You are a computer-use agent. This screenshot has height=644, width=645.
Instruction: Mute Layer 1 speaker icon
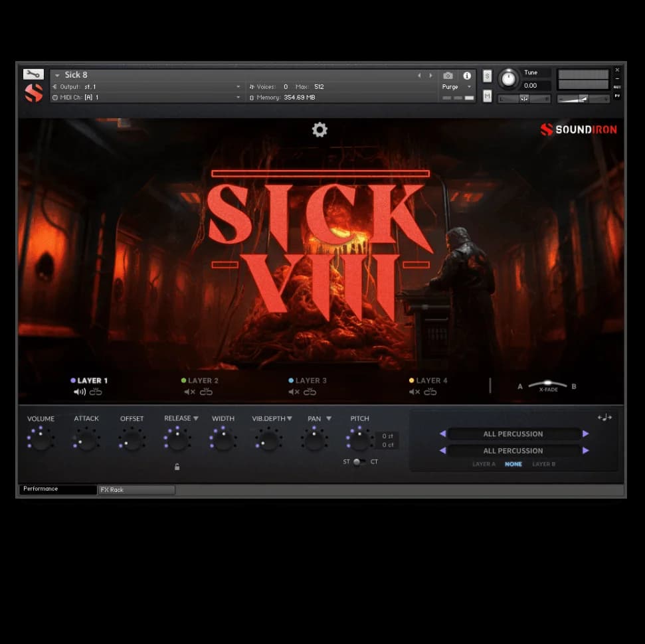click(80, 392)
